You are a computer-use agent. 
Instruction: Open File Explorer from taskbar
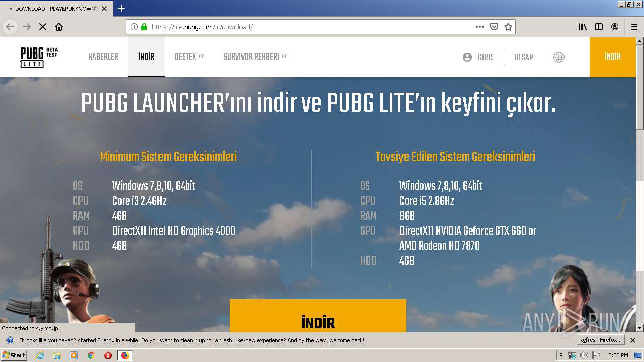pos(57,355)
